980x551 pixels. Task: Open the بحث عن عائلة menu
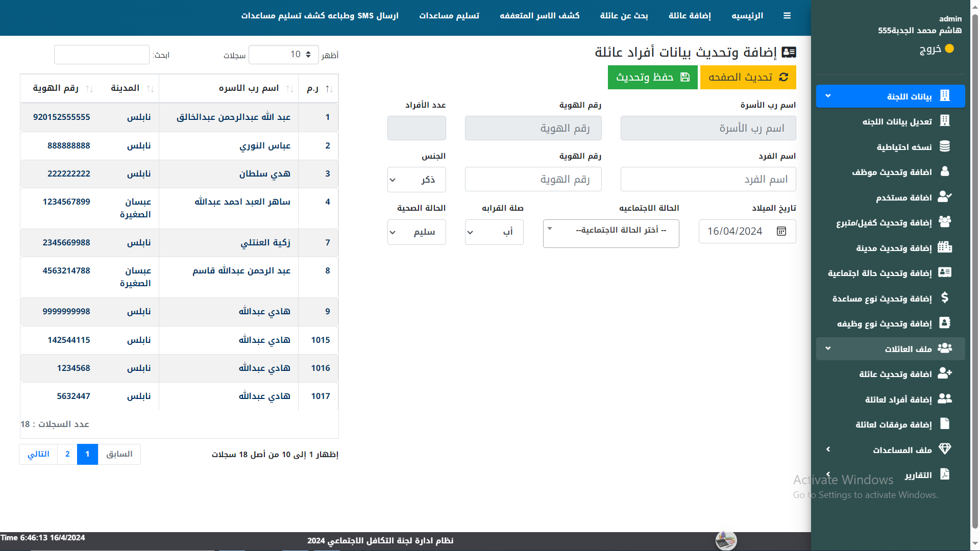[x=624, y=15]
